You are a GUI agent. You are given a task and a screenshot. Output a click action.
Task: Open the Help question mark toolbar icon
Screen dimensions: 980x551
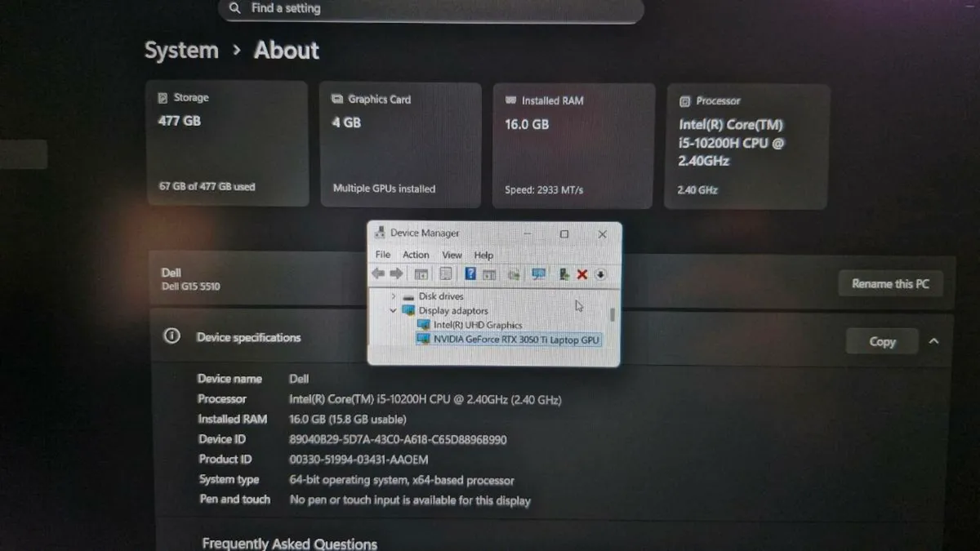tap(470, 274)
